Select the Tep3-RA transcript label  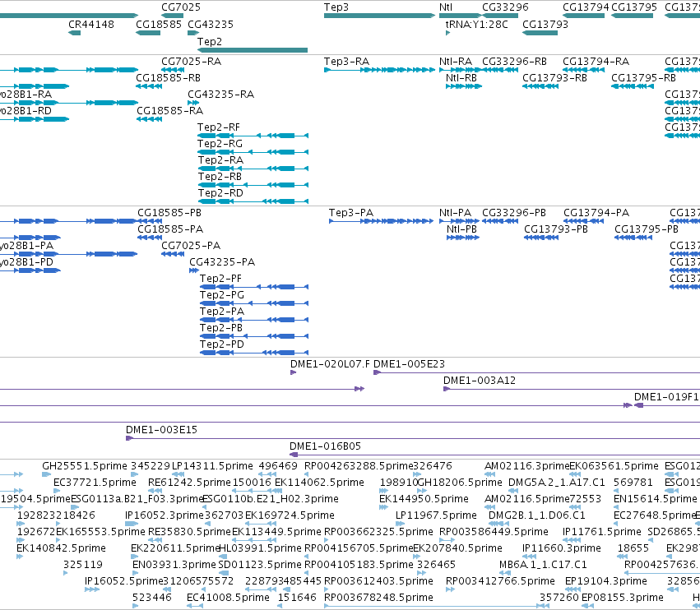pos(346,61)
